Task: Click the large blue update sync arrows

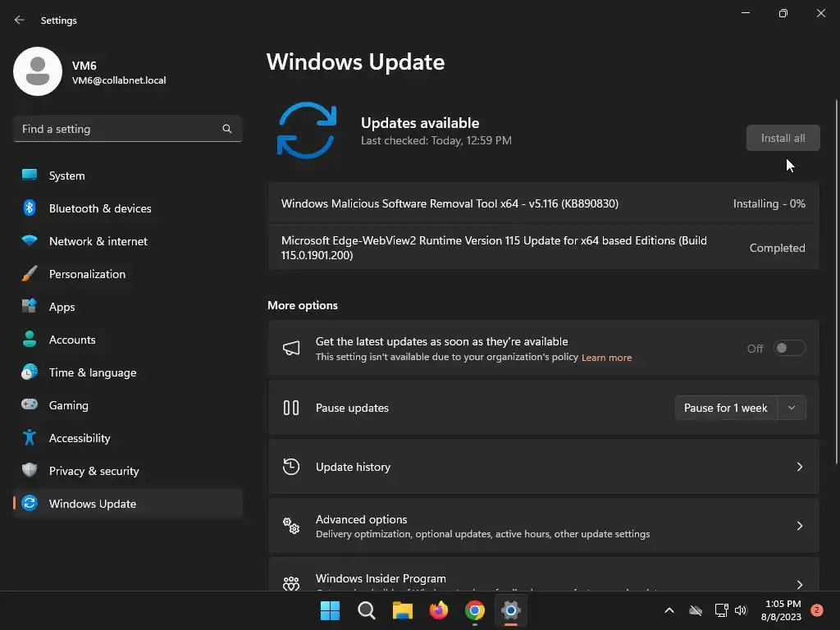Action: click(x=307, y=130)
